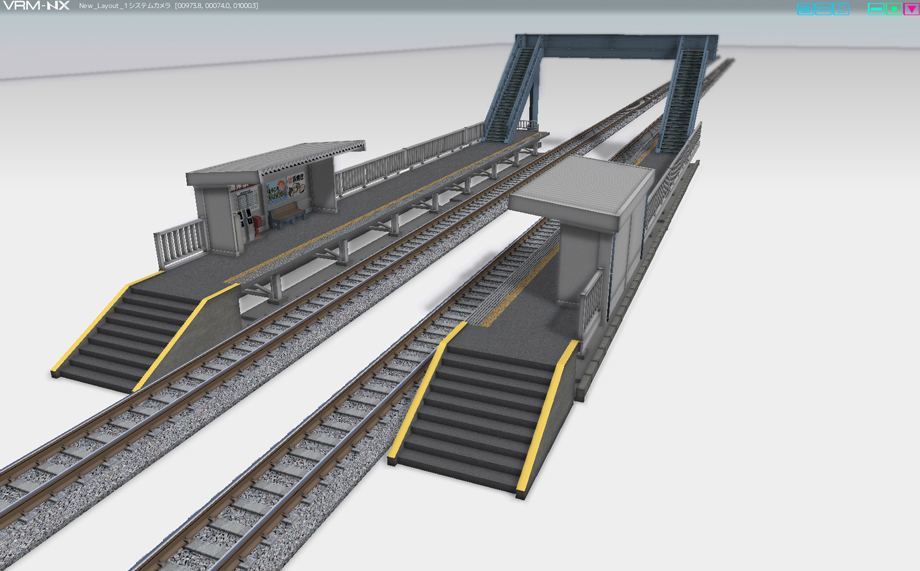Click the New_Layout_1 system camera title

tap(124, 6)
